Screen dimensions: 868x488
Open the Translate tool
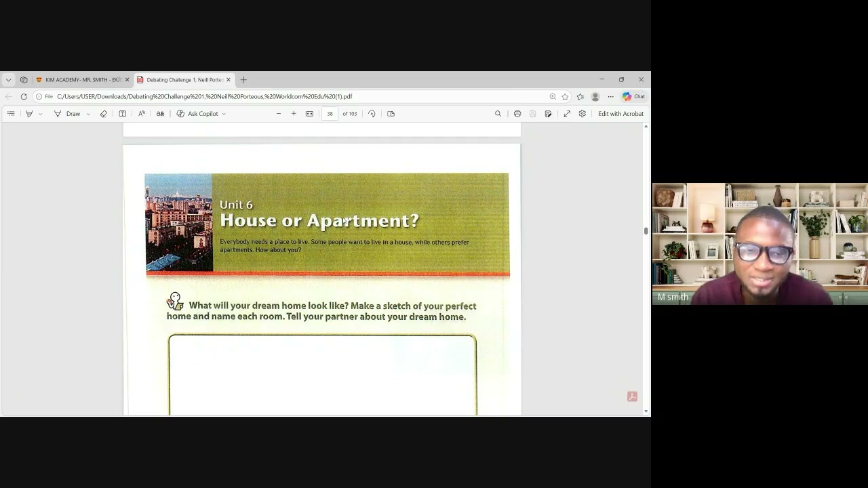click(x=161, y=114)
